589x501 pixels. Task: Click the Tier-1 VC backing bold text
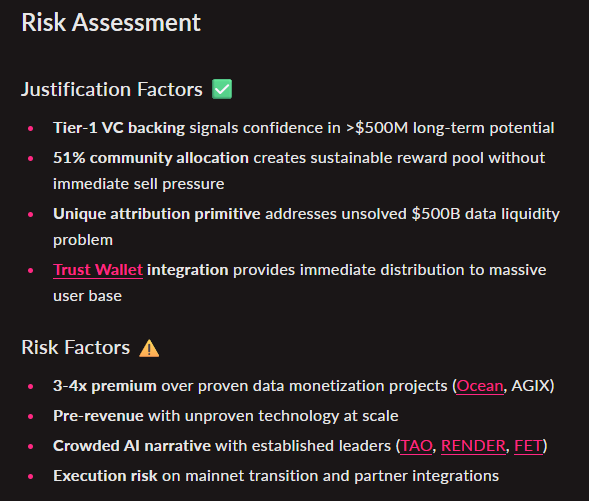point(119,128)
